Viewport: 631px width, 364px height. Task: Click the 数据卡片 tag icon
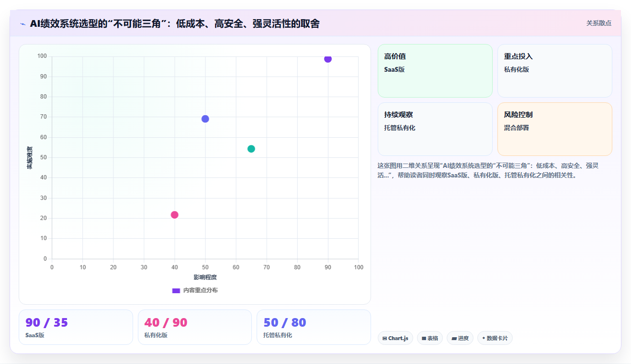[484, 338]
